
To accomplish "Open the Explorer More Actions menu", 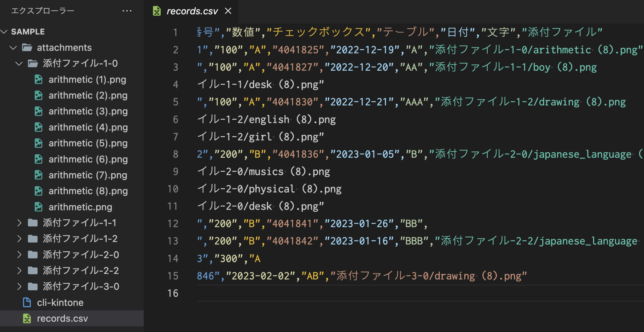I will [127, 10].
